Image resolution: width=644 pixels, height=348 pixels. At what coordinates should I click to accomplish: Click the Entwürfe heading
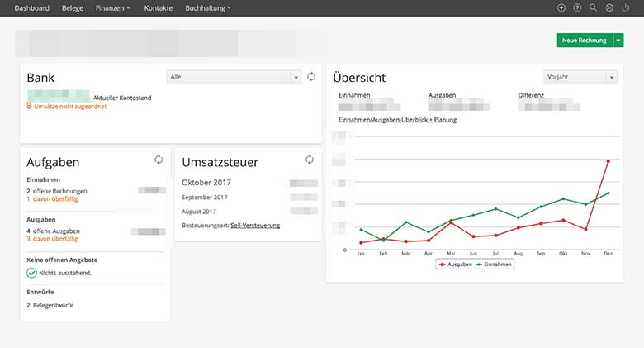pos(40,292)
